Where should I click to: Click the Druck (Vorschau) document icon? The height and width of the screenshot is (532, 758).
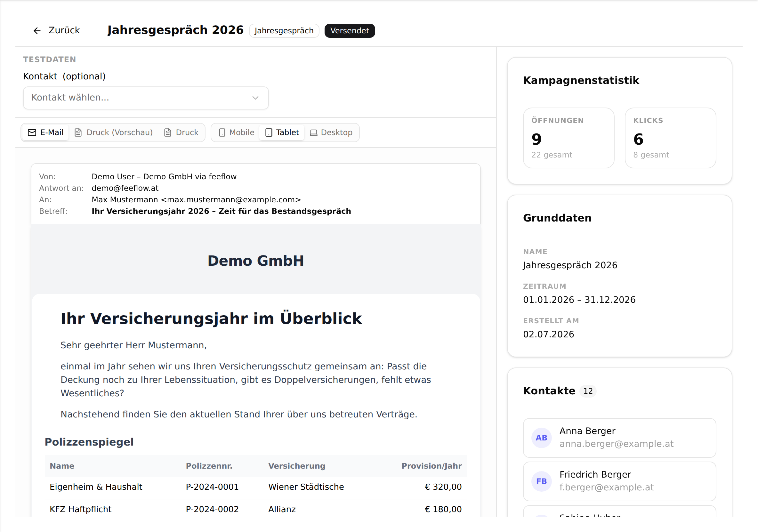(x=78, y=133)
